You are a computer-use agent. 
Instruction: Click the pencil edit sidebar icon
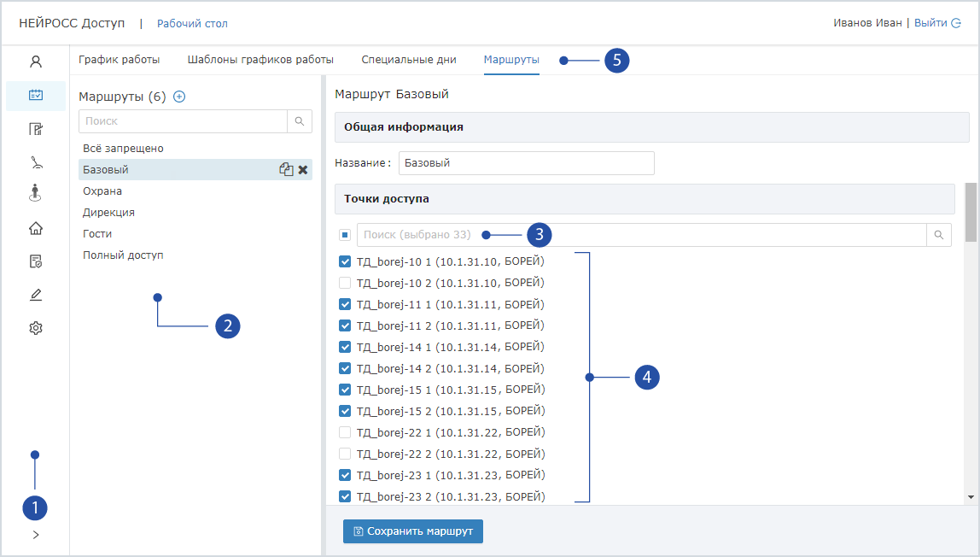tap(36, 295)
